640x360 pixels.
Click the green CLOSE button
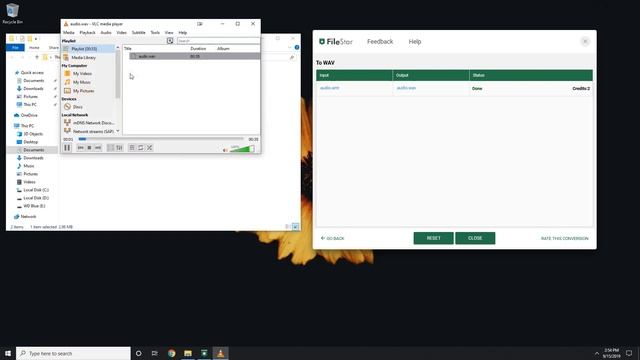click(x=475, y=238)
